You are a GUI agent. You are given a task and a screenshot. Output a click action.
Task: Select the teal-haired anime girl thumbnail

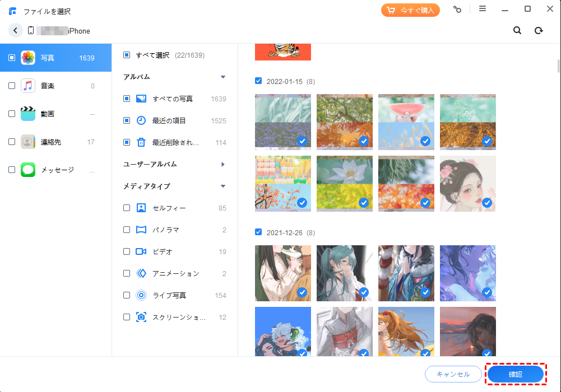(x=345, y=273)
